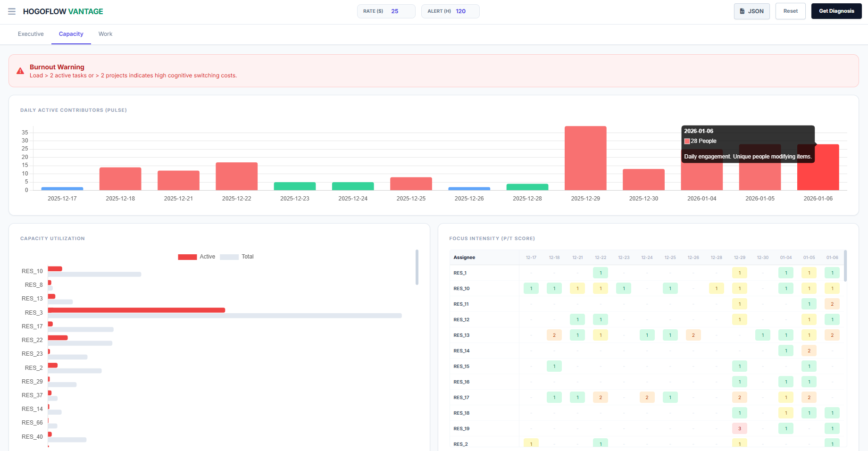Open the Work tab
This screenshot has width=868, height=451.
[x=105, y=34]
